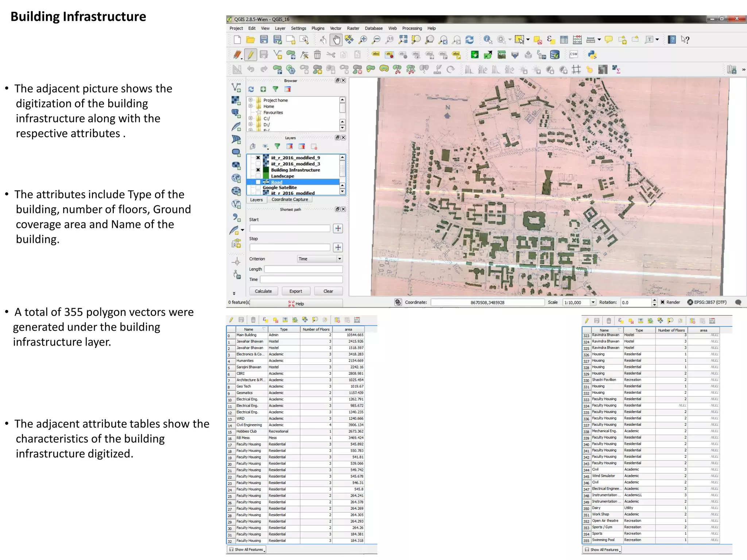This screenshot has height=560, width=747.
Task: Click the Shortest path Help button
Action: point(296,303)
